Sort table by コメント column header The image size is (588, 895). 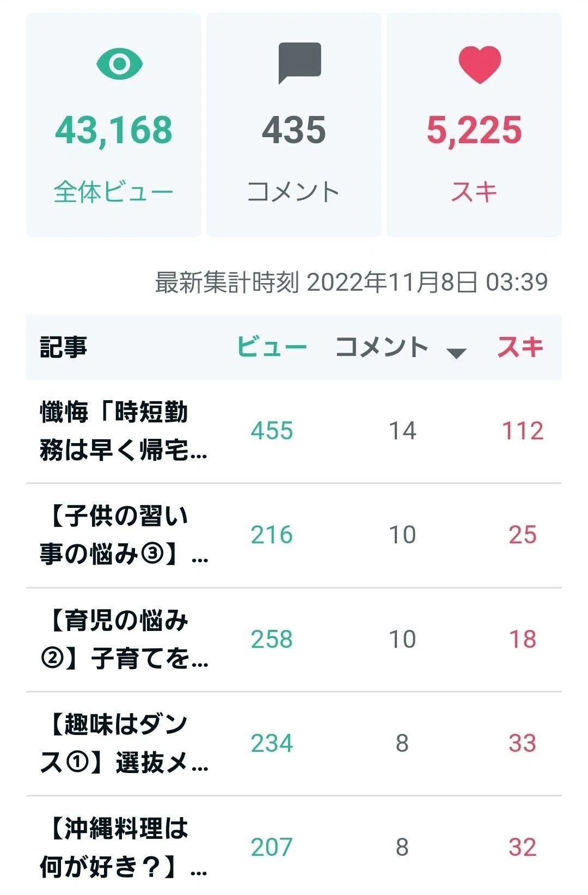(x=382, y=347)
